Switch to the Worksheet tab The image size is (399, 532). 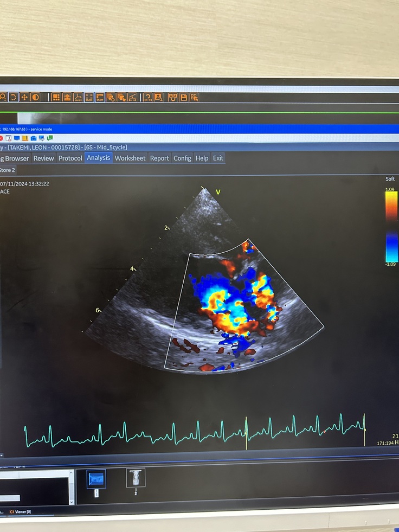tap(130, 158)
